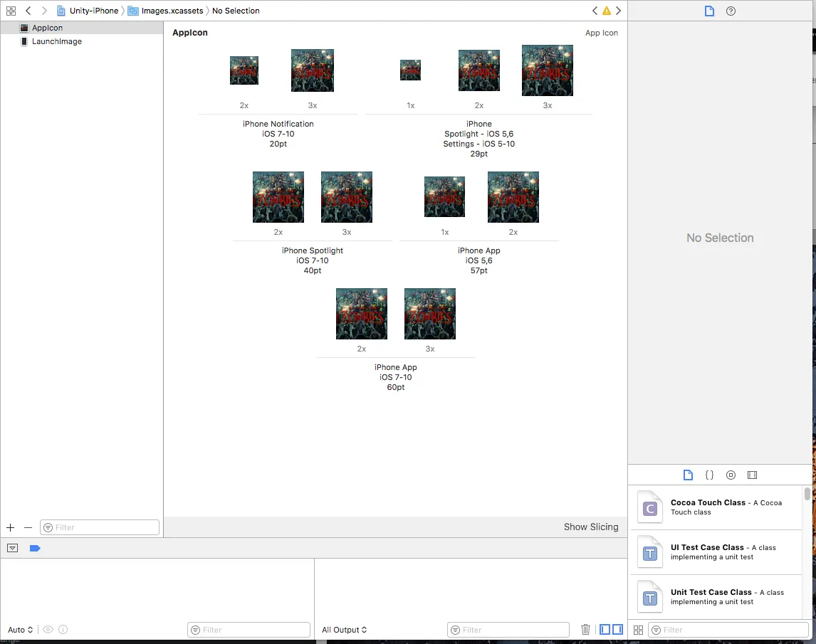
Task: Click the console Filter field
Action: (508, 630)
